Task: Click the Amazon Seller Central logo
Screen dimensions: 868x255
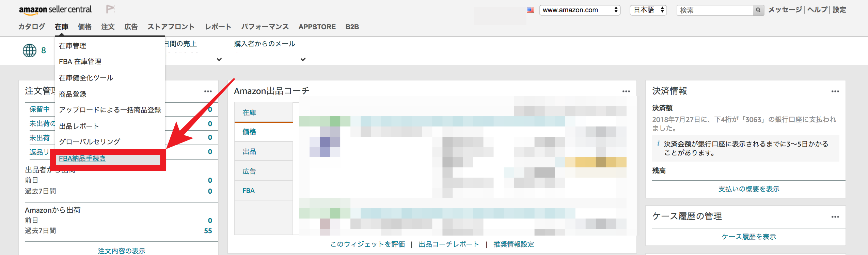Action: click(x=55, y=10)
